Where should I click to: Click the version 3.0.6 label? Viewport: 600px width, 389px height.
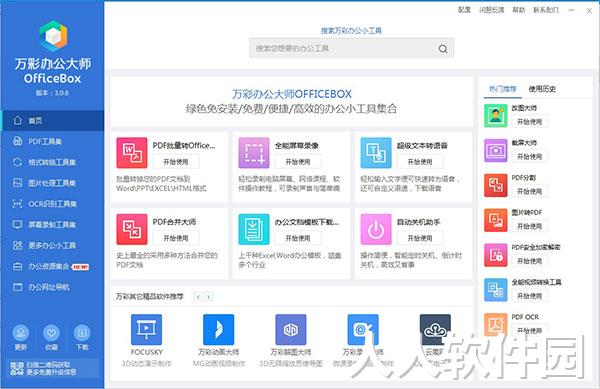tap(52, 93)
